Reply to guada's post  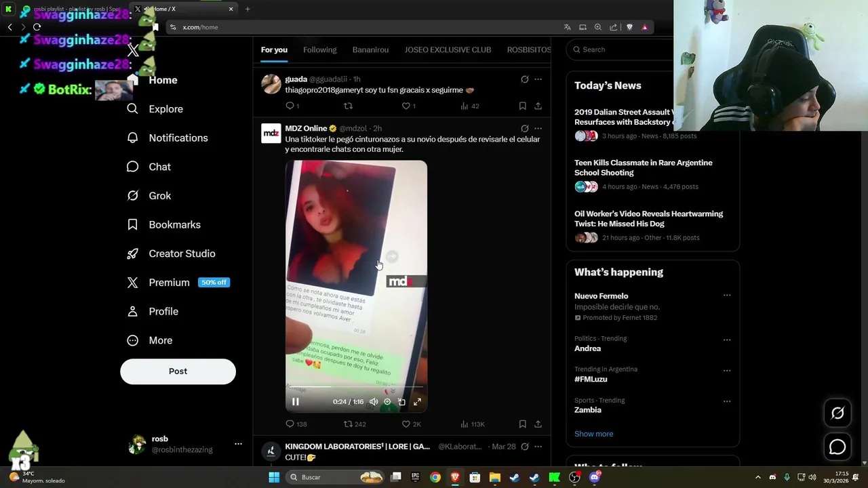292,106
